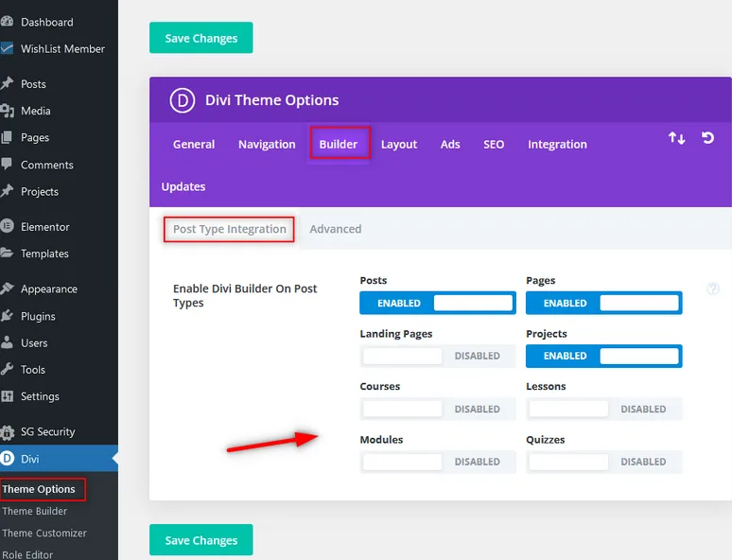
Task: Open the Pages menu label
Action: pyautogui.click(x=35, y=137)
